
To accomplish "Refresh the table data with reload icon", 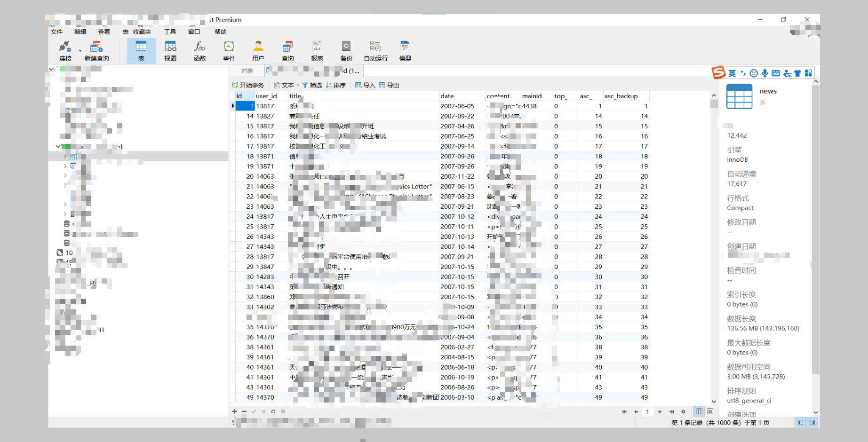I will coord(273,411).
